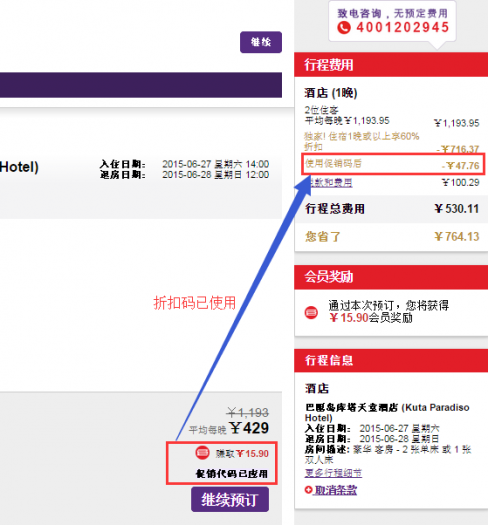Open the 税款和费用 link
The image size is (488, 525).
331,182
